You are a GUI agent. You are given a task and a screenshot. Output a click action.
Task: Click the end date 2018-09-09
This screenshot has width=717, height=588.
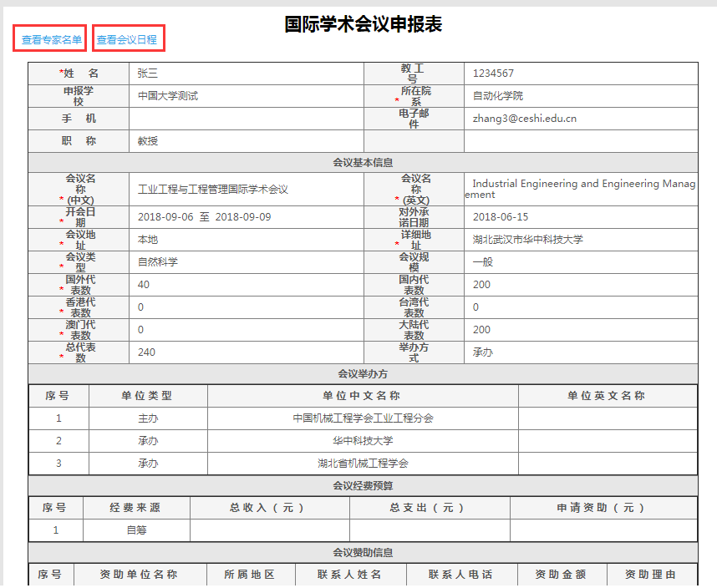tap(243, 217)
